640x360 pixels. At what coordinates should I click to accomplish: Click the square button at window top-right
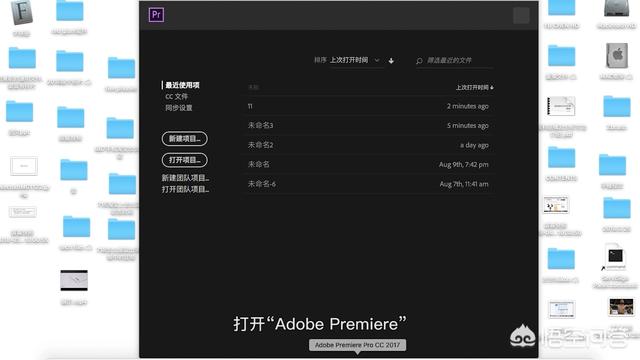(x=521, y=16)
